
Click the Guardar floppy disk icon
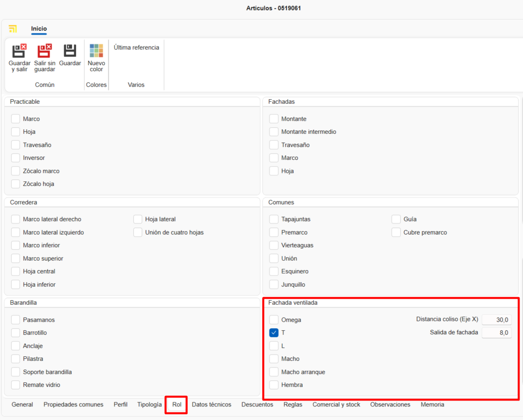(70, 51)
